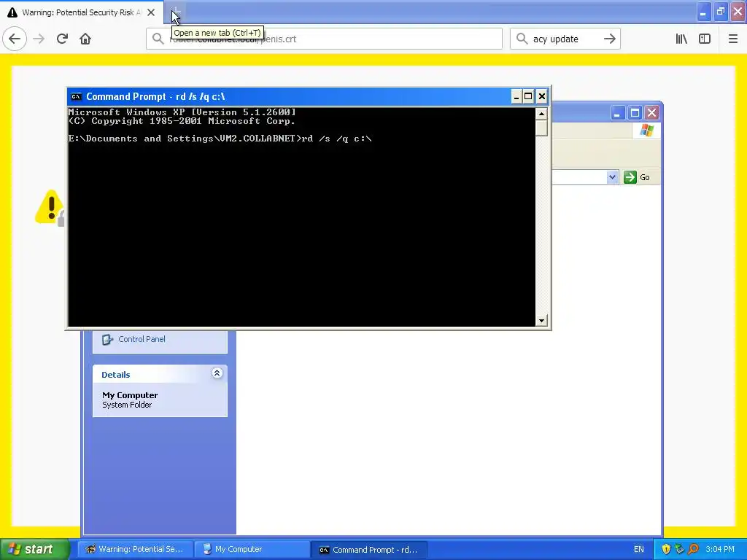Viewport: 747px width, 560px height.
Task: Click the network connection tray icon
Action: click(679, 549)
